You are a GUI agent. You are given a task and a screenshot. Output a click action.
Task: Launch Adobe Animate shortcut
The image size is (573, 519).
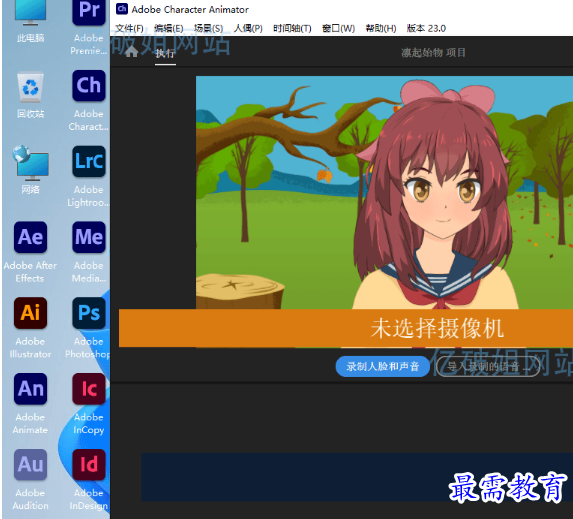tap(30, 404)
